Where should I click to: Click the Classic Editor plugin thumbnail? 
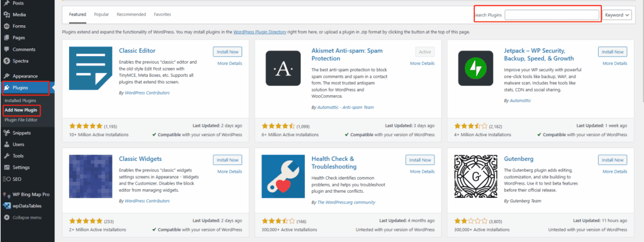91,68
